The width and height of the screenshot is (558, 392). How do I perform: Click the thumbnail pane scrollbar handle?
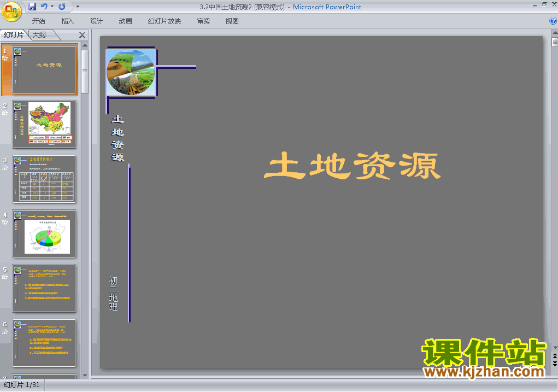point(85,72)
